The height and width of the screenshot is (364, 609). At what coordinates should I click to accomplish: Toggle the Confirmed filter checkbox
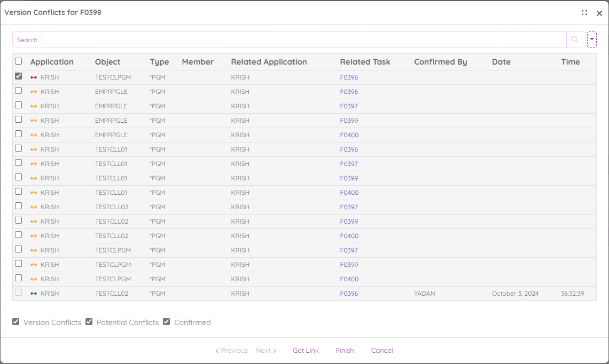pyautogui.click(x=167, y=322)
